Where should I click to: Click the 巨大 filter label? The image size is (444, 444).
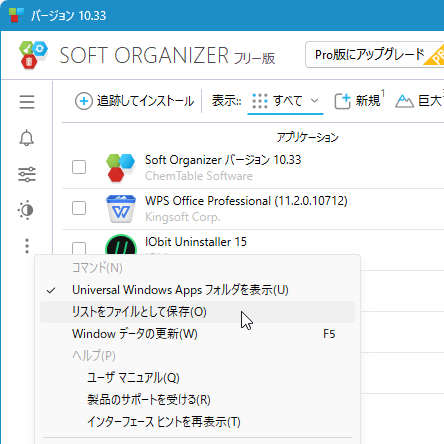click(430, 101)
